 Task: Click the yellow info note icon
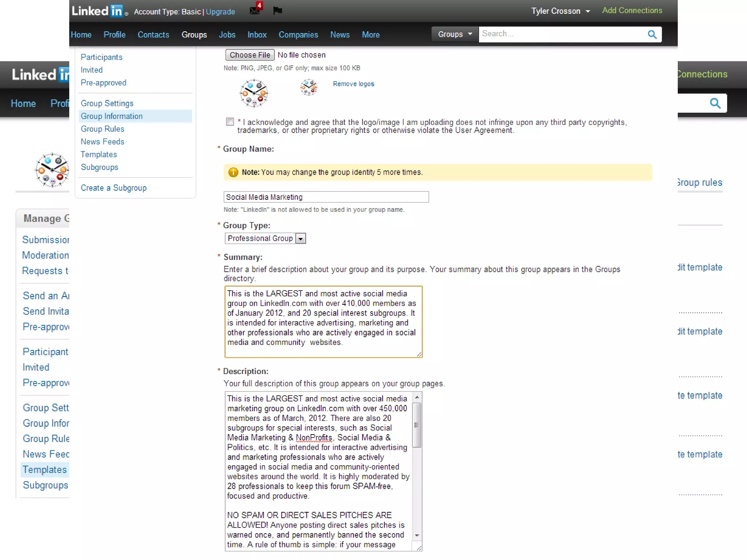(233, 172)
